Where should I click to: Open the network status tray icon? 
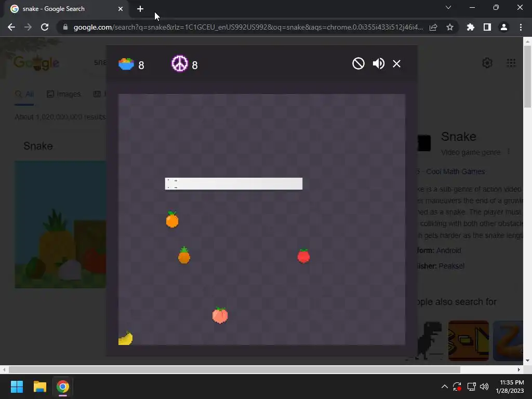471,387
